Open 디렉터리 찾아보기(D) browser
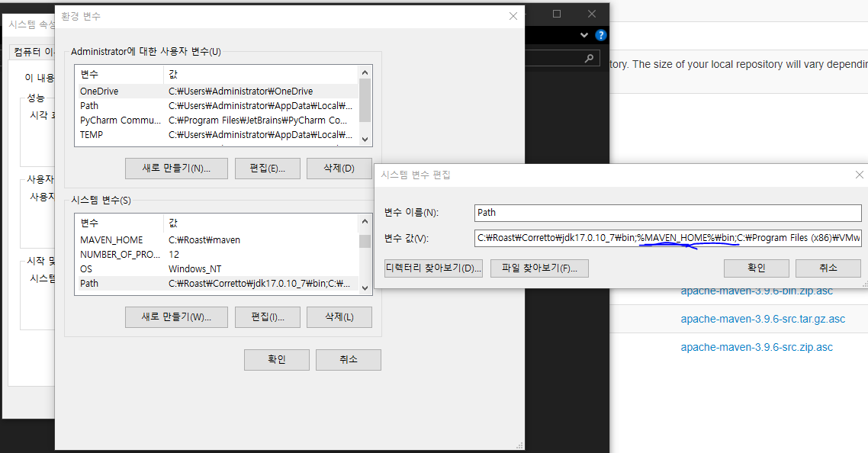 433,268
